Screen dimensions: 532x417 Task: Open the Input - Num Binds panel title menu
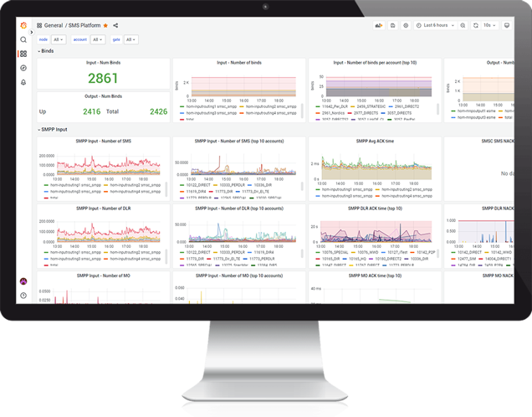coord(103,63)
